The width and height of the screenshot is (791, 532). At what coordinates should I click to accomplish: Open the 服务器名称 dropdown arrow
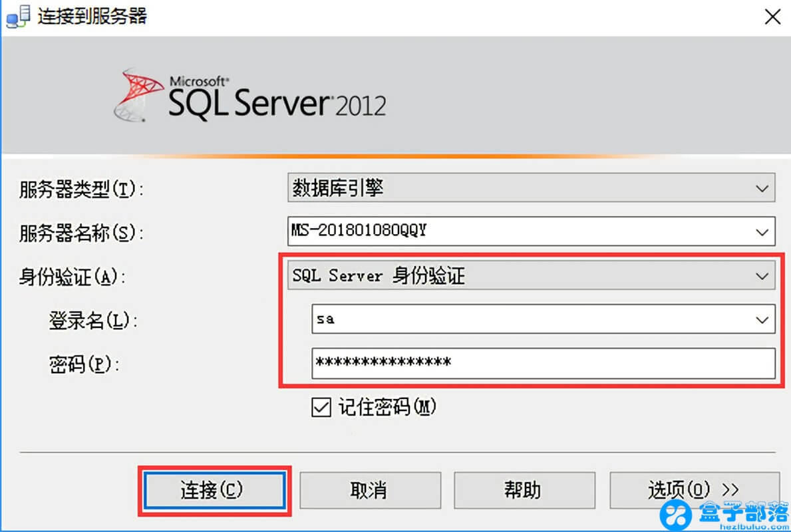pos(762,231)
